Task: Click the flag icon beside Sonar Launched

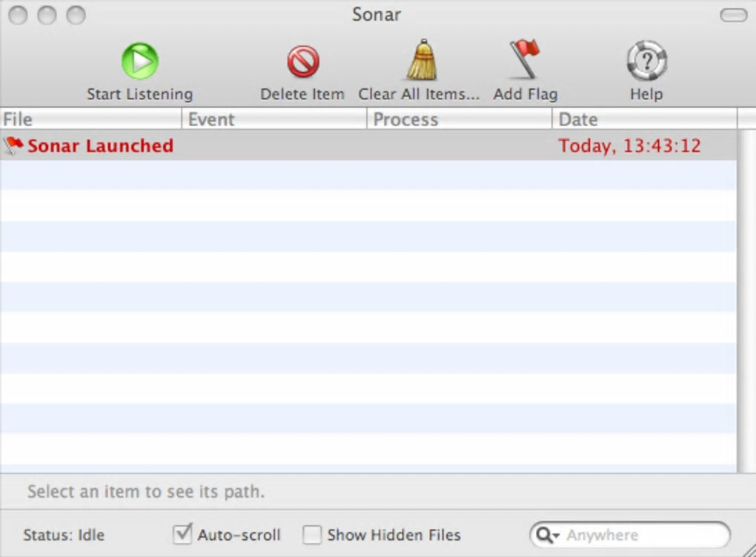Action: (13, 145)
